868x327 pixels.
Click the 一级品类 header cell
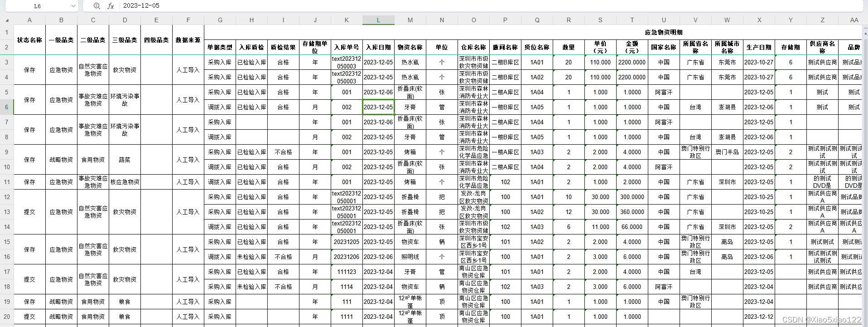point(61,40)
